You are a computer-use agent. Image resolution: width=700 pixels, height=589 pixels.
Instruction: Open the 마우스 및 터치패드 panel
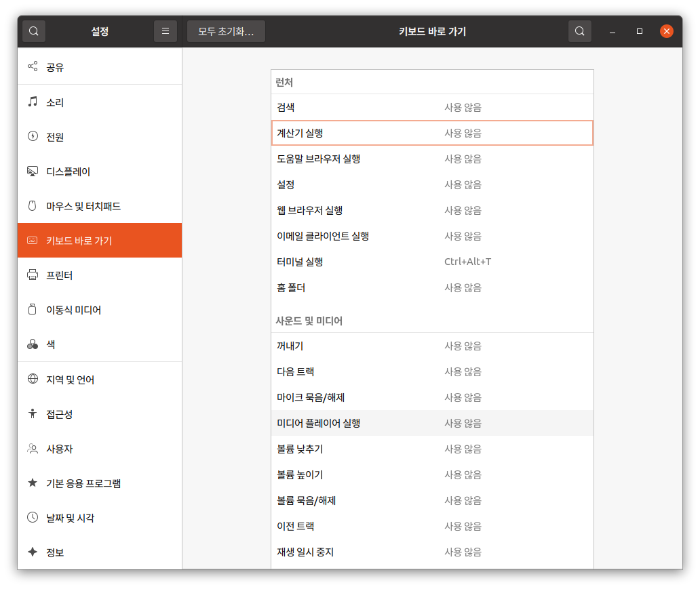tap(100, 205)
